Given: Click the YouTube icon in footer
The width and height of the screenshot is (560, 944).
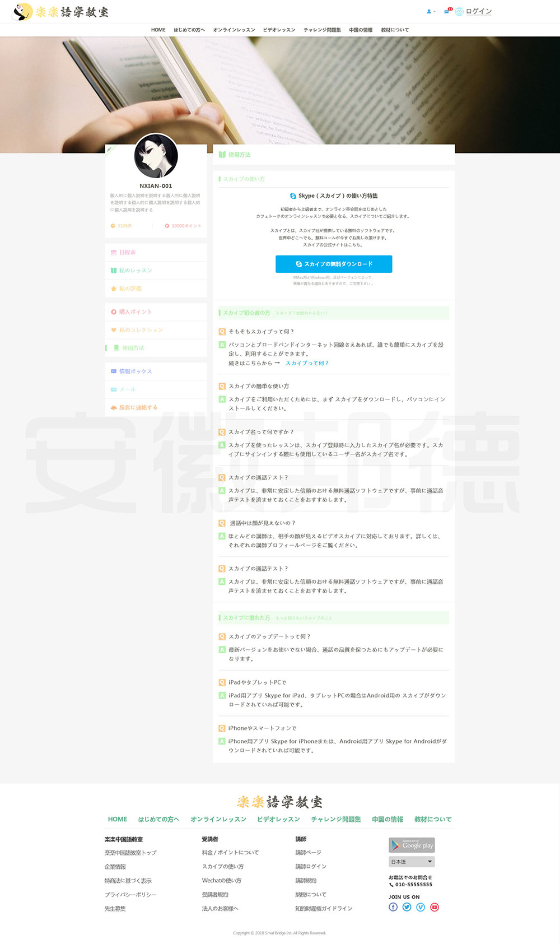Looking at the screenshot, I should 435,907.
